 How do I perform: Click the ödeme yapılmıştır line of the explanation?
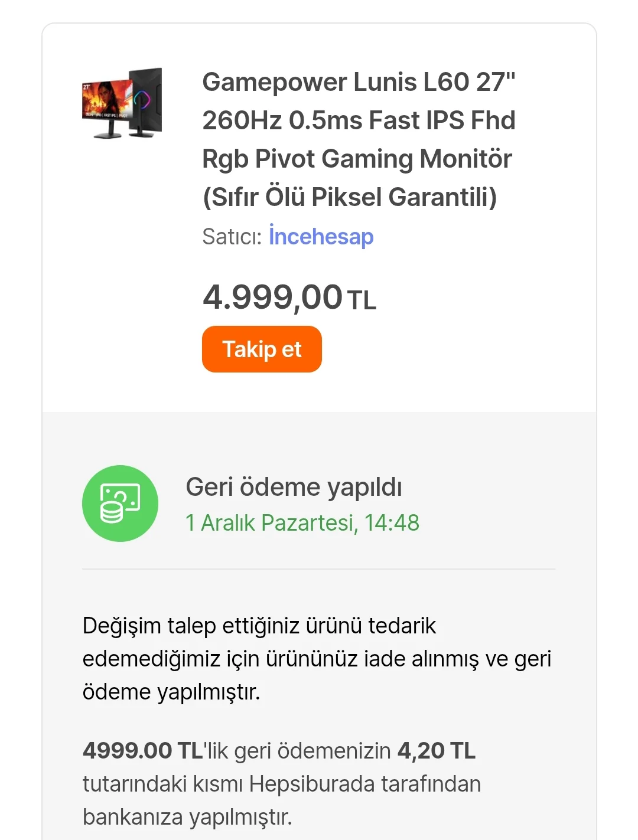(171, 692)
